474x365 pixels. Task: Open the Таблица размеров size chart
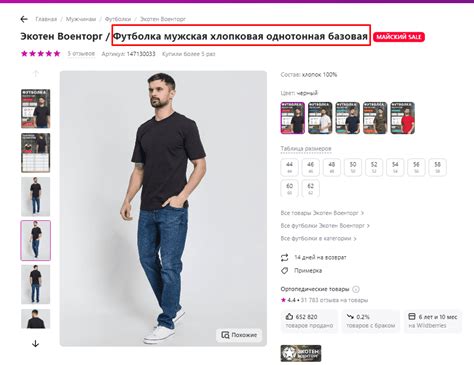pos(306,149)
